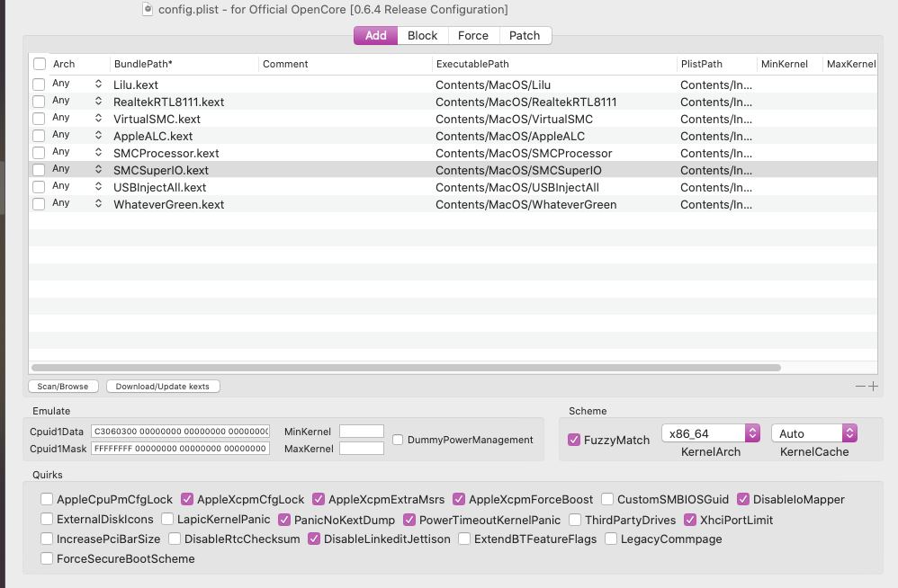Open the KernelArch x86_64 dropdown

coord(711,433)
